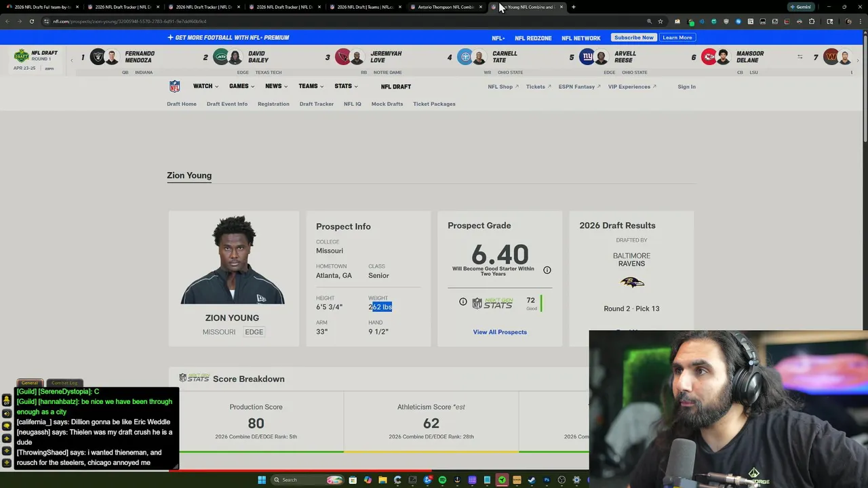The width and height of the screenshot is (868, 488).
Task: Open the Ticket Packages tab
Action: pos(434,104)
